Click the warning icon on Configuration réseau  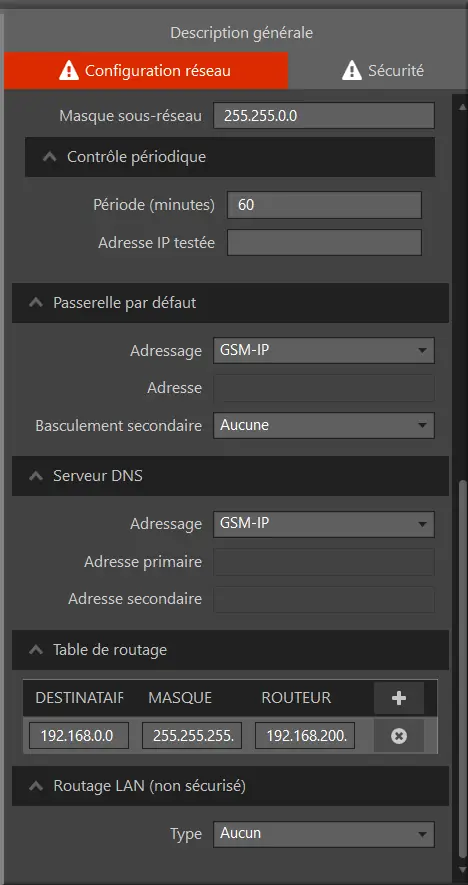coord(69,71)
